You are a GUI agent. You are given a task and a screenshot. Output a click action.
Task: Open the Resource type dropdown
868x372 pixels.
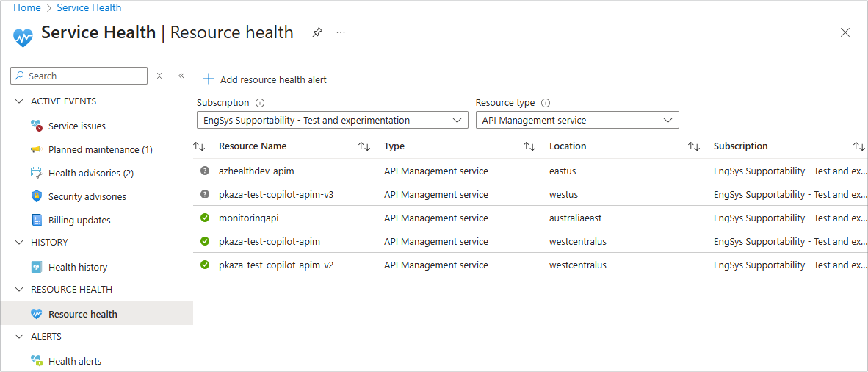click(x=576, y=120)
